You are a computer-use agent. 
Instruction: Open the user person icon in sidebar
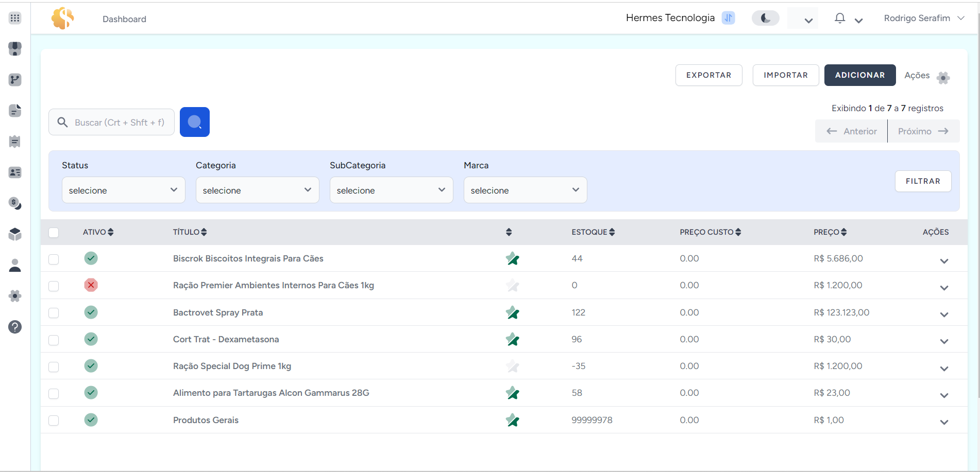tap(15, 265)
